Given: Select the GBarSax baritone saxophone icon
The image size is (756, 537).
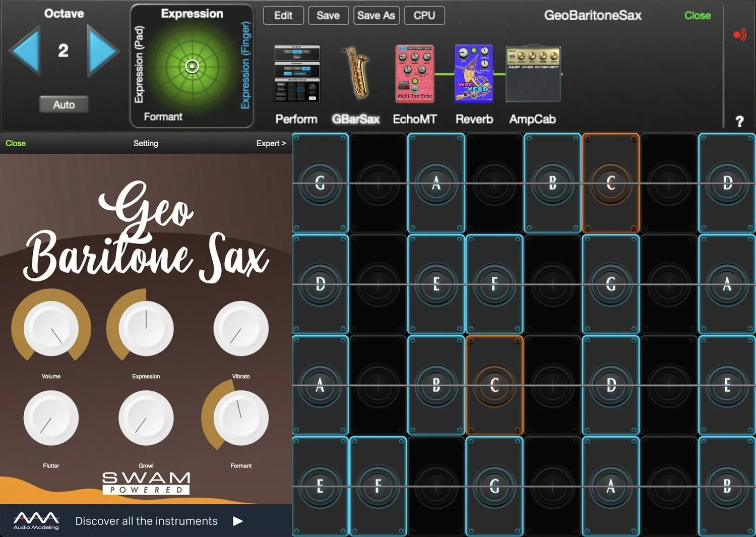Looking at the screenshot, I should pyautogui.click(x=356, y=74).
